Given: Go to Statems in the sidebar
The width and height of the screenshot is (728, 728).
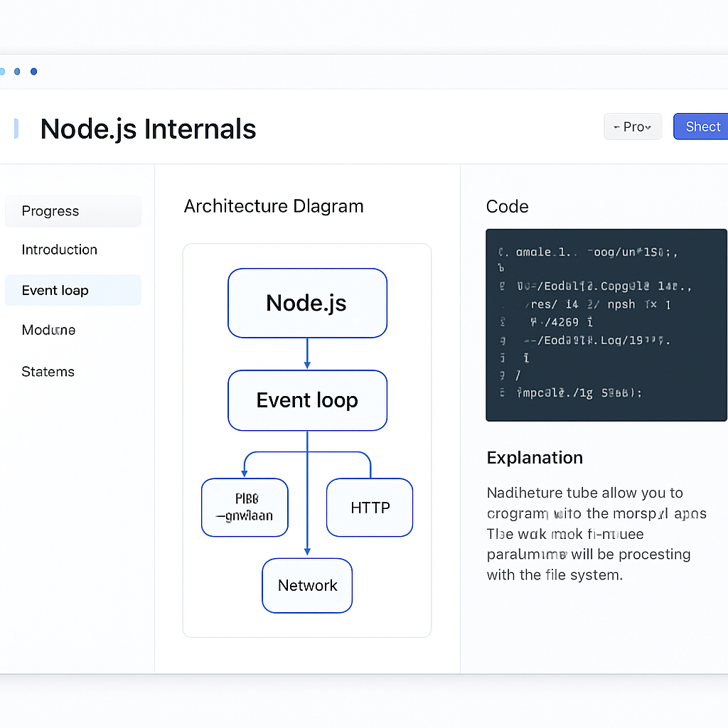Looking at the screenshot, I should pyautogui.click(x=48, y=371).
